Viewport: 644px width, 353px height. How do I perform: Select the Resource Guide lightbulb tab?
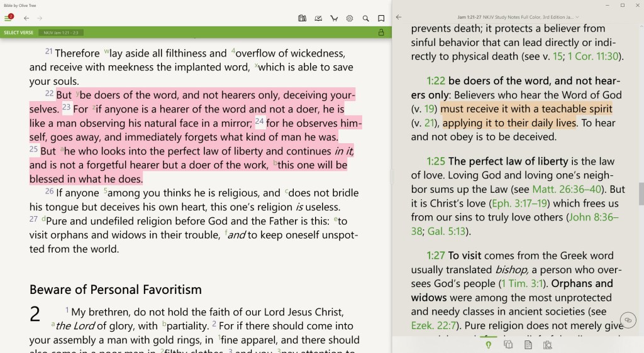click(x=487, y=345)
